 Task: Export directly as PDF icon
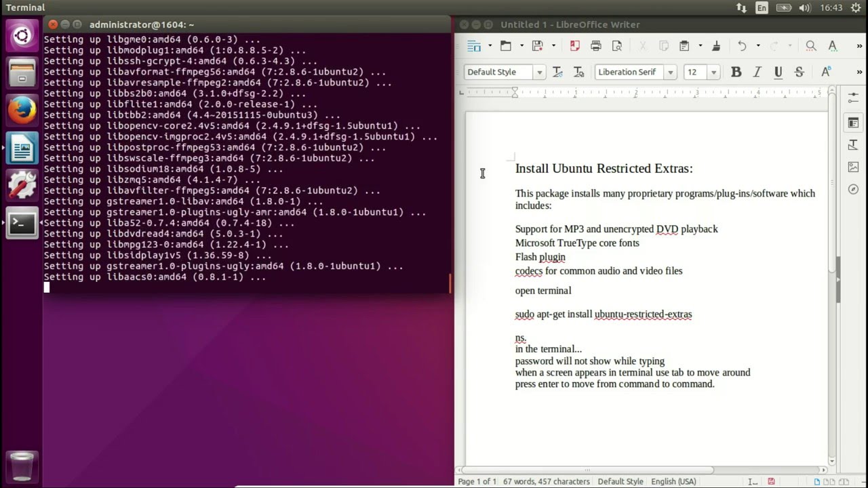pos(575,46)
